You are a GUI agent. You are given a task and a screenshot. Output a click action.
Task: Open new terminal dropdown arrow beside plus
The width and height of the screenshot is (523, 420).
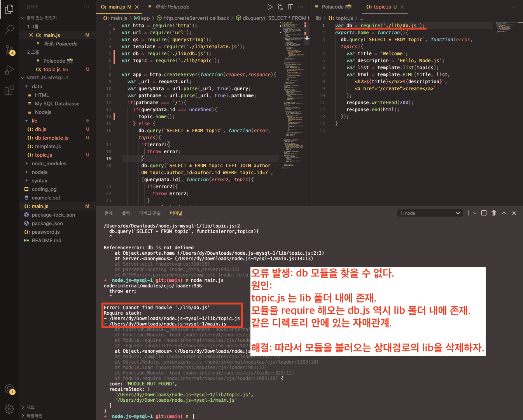coord(474,213)
